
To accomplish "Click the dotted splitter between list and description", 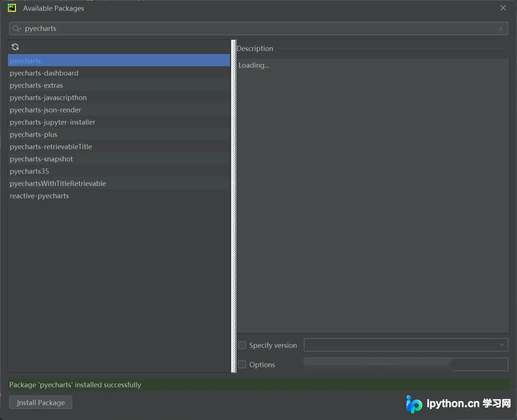I will tap(234, 206).
